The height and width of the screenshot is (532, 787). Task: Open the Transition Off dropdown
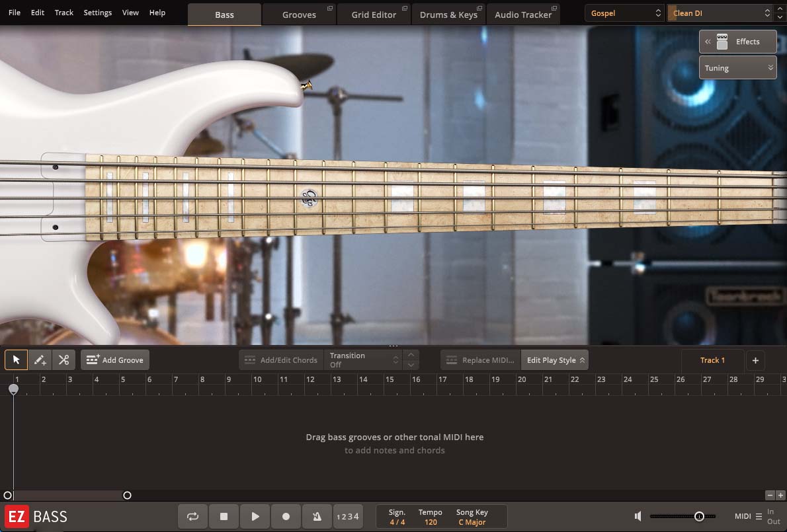(x=364, y=360)
